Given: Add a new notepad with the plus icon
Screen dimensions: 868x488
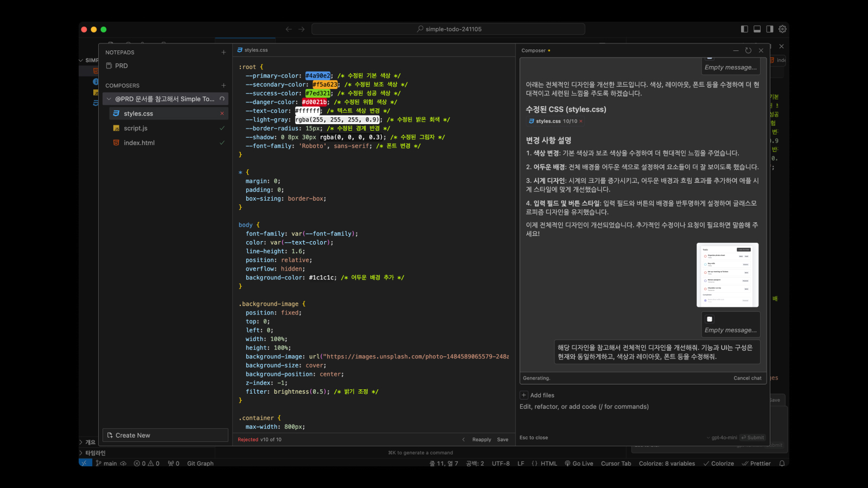Looking at the screenshot, I should point(224,53).
